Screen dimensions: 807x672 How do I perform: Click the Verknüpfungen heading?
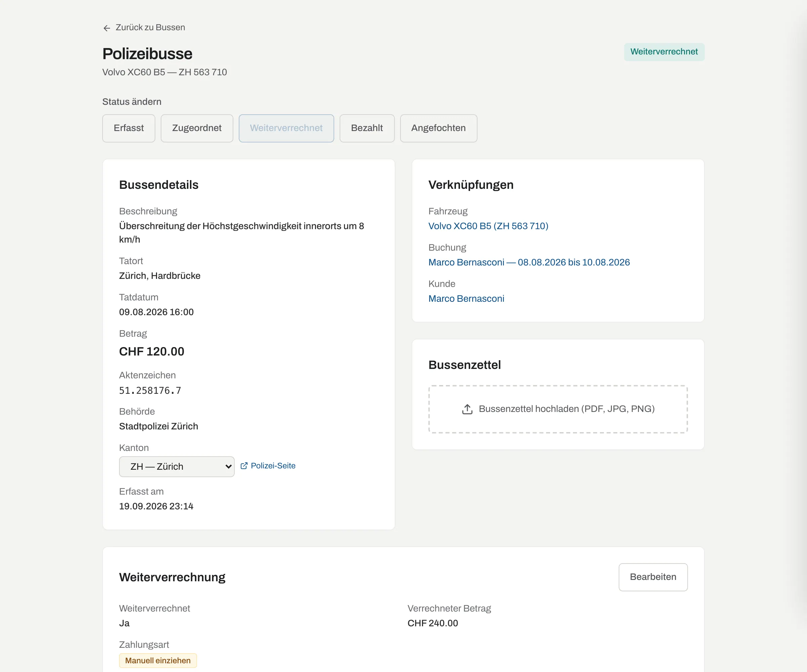pyautogui.click(x=471, y=185)
